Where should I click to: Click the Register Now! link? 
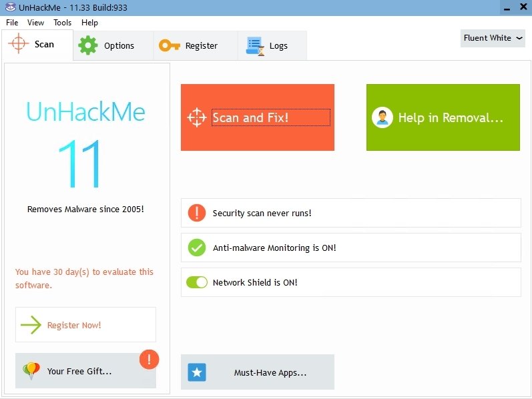click(x=74, y=325)
